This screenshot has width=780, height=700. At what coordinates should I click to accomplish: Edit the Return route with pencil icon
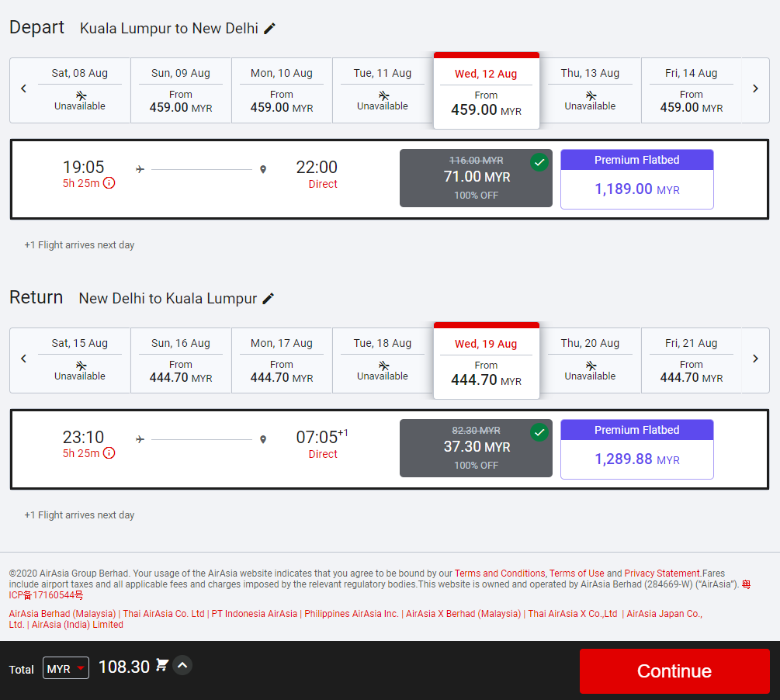pos(269,299)
